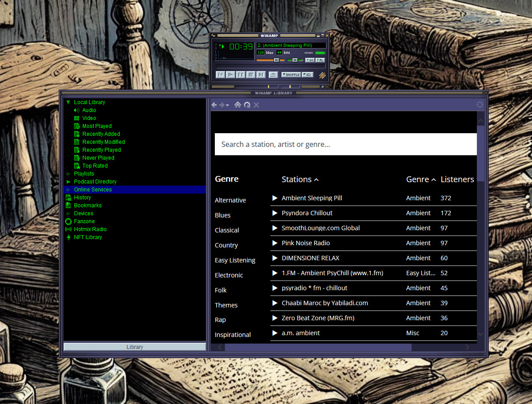Click the Recently Added icon
The image size is (532, 404).
tap(77, 134)
